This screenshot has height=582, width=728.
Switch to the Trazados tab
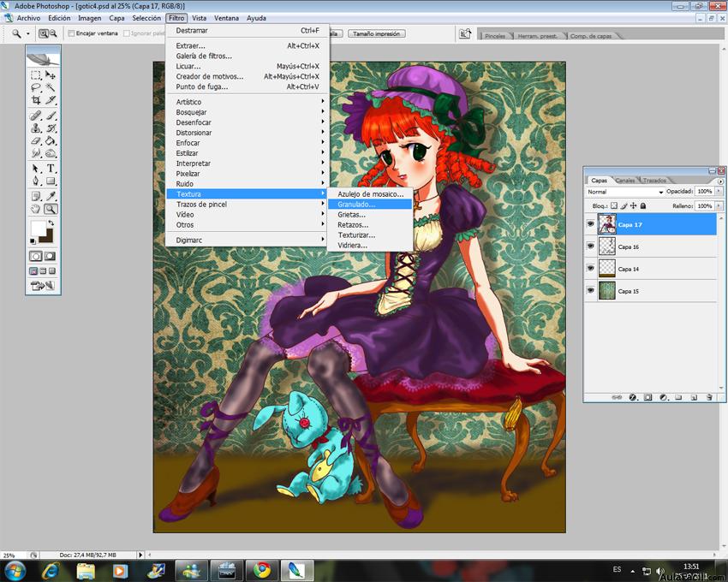[x=654, y=180]
